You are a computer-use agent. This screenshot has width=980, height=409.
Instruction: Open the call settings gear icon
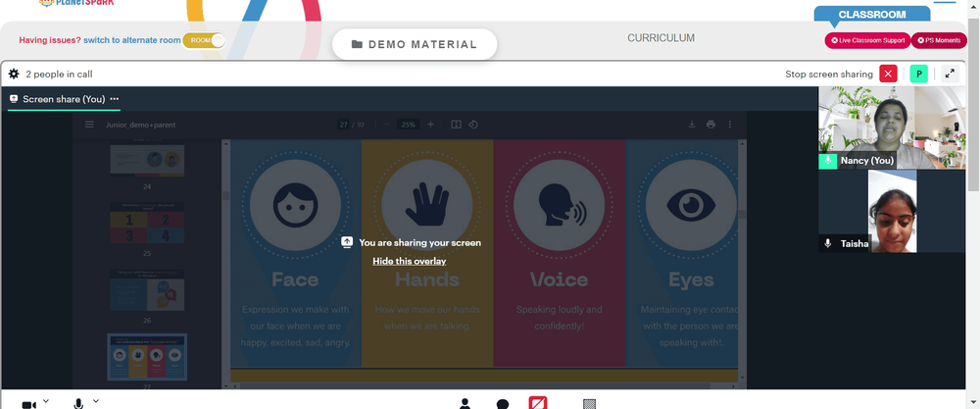(x=14, y=74)
